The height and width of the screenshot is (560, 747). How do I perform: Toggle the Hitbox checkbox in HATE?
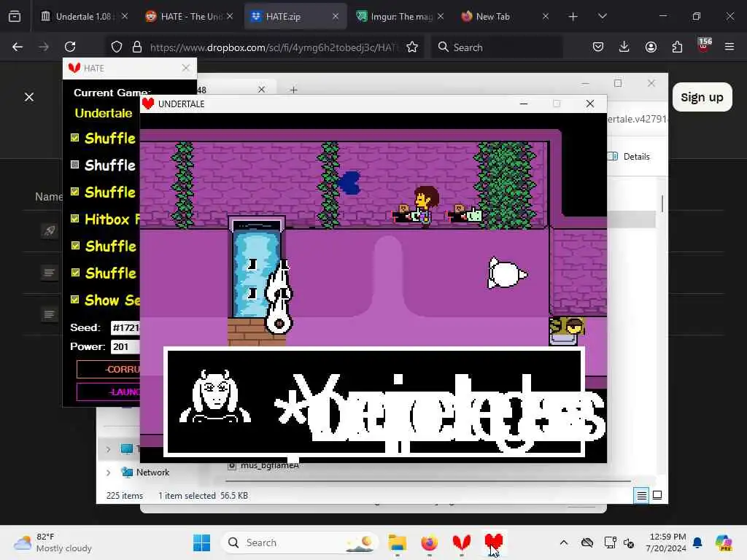click(75, 219)
